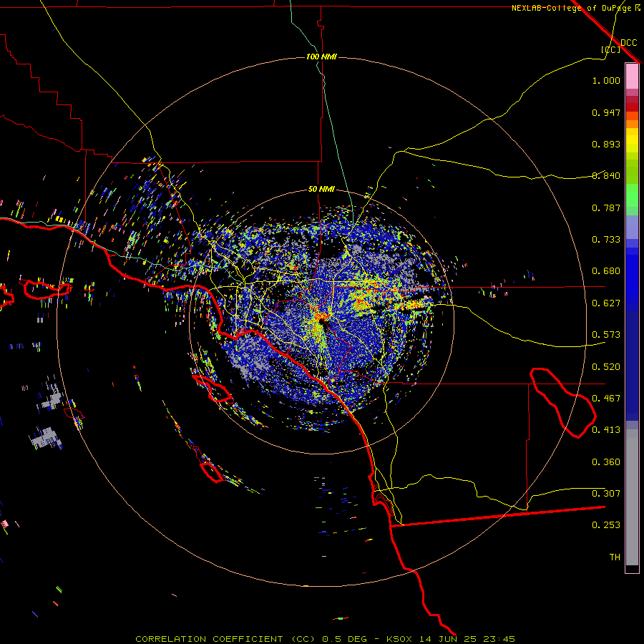
Task: Click the 0.840 scale value
Action: pyautogui.click(x=606, y=176)
